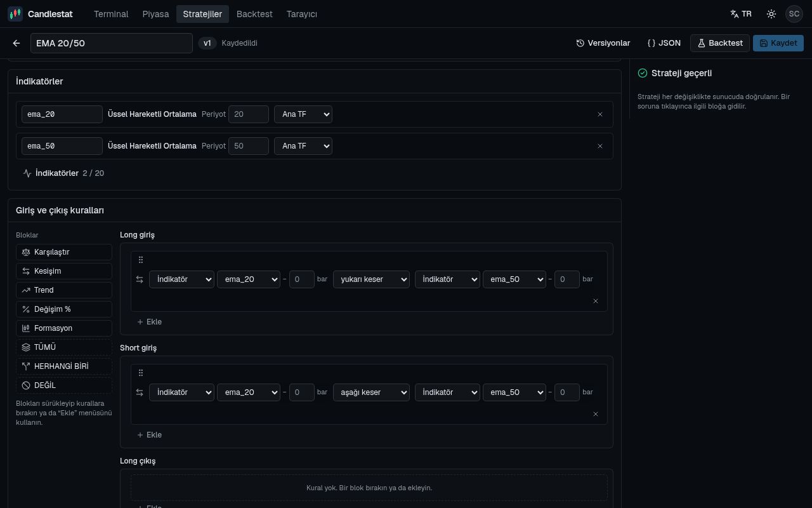Open the aşağı keser operator dropdown
812x508 pixels.
tap(371, 392)
